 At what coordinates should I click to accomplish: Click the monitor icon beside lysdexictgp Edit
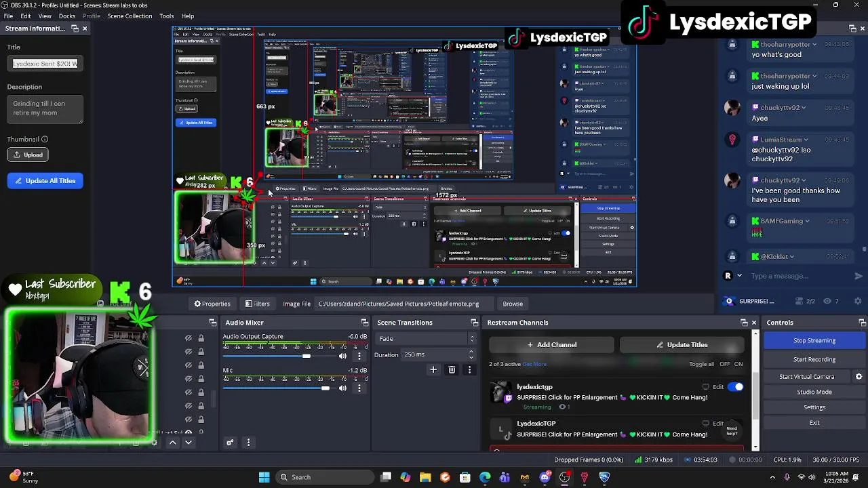point(705,387)
